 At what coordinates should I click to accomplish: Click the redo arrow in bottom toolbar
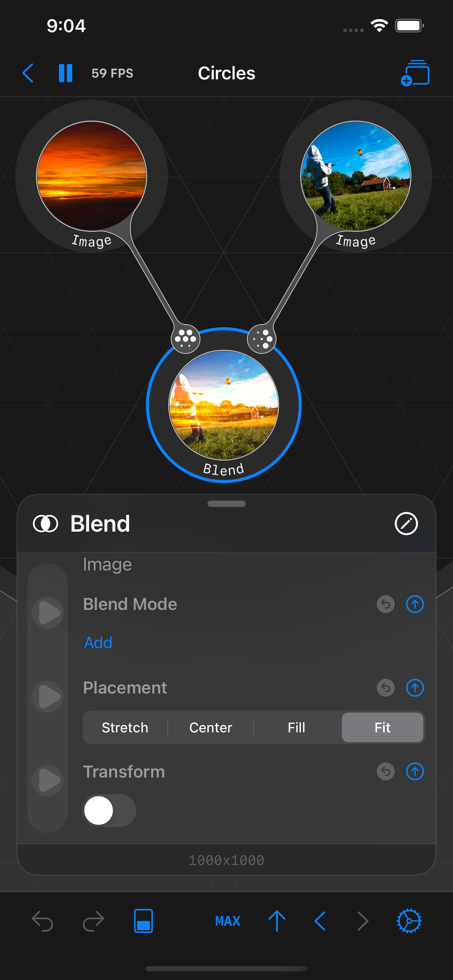(x=93, y=921)
